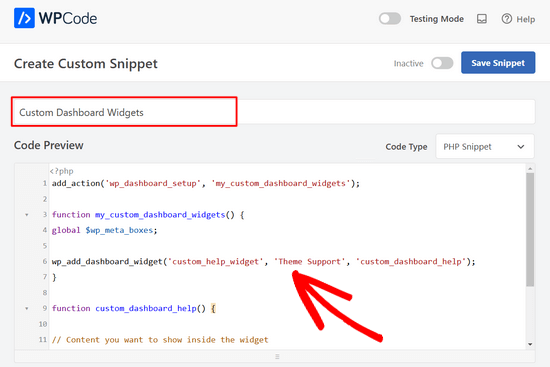Open the Code Type dropdown

click(485, 146)
